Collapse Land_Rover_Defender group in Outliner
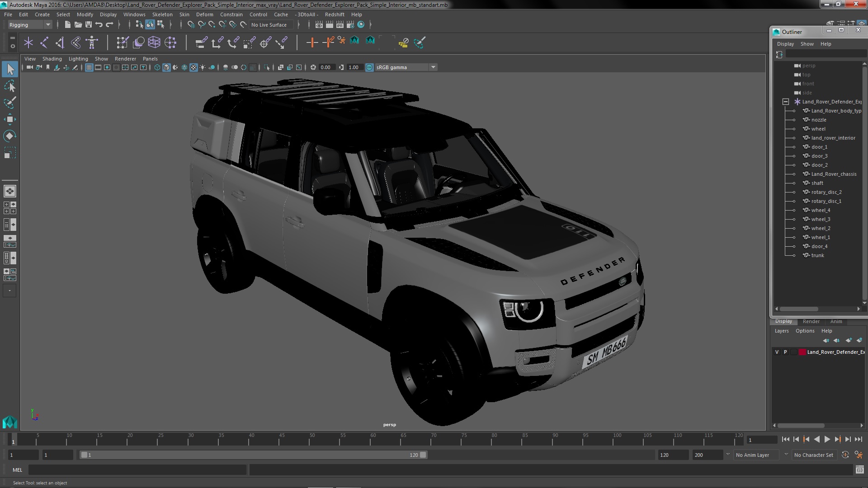The height and width of the screenshot is (488, 868). (x=786, y=102)
